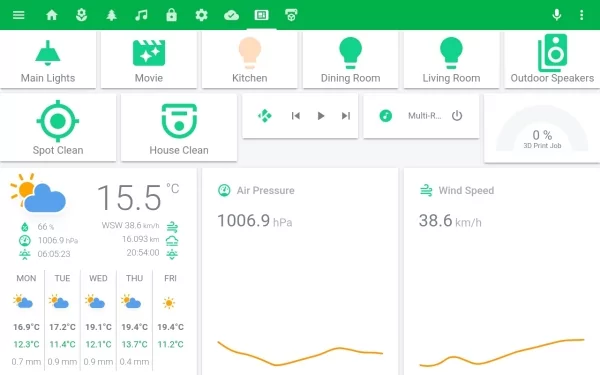The width and height of the screenshot is (600, 375).
Task: Click the 66 % humidity value
Action: click(x=46, y=227)
